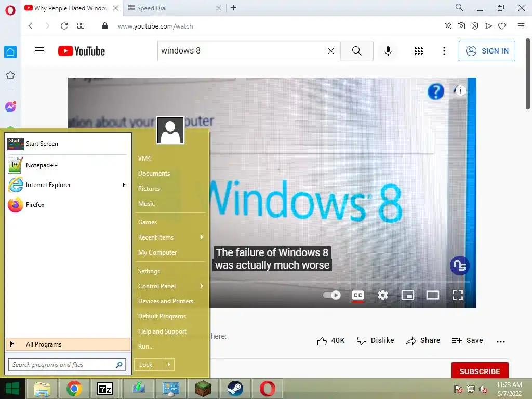Toggle autoplay switch in player
532x399 pixels.
pyautogui.click(x=331, y=295)
